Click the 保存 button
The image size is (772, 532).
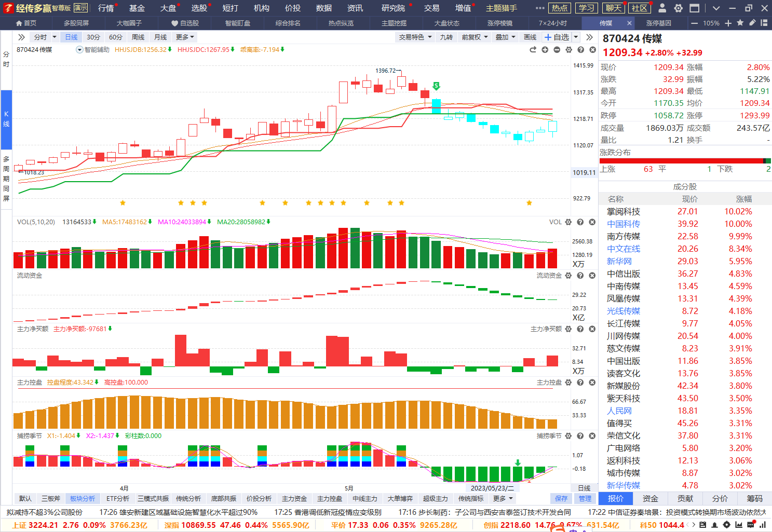point(561,499)
